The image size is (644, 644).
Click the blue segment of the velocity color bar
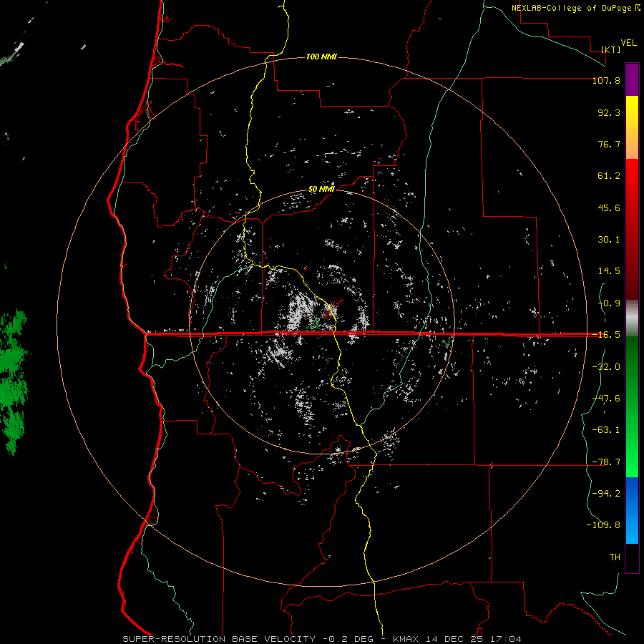[x=632, y=510]
